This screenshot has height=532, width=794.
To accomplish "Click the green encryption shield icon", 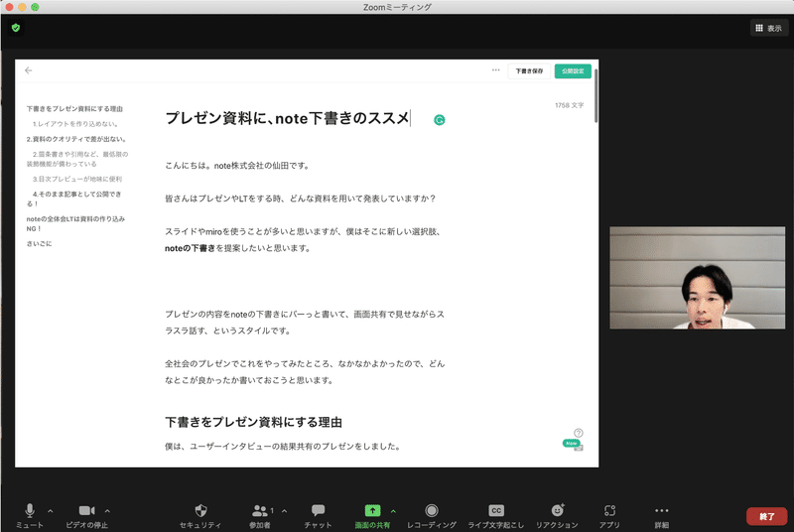I will pos(16,28).
